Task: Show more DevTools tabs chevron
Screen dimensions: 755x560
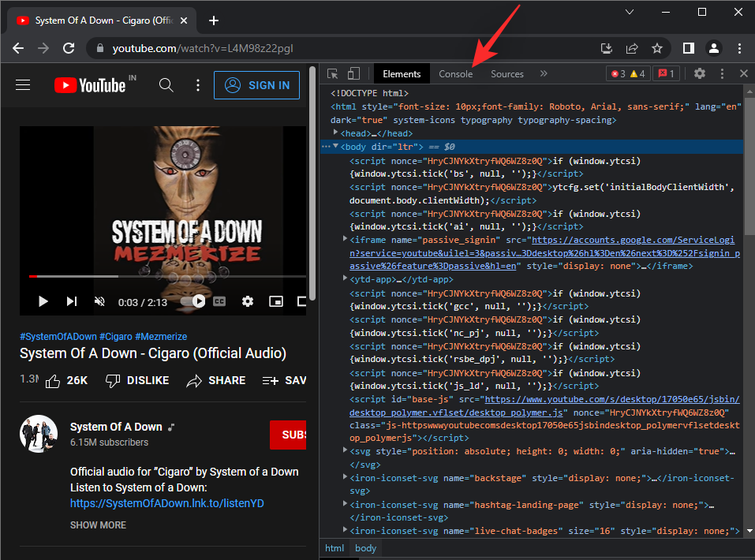Action: point(544,73)
